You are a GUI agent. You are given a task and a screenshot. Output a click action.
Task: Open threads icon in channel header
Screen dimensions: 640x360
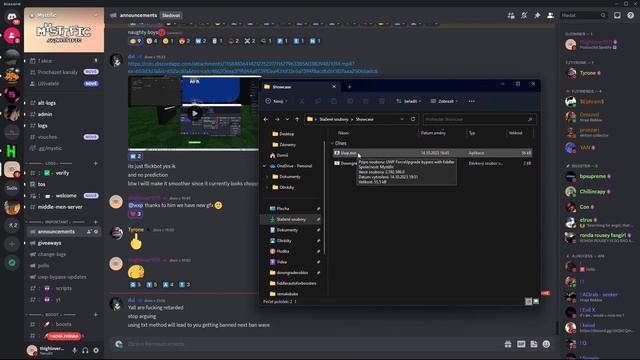click(x=511, y=16)
